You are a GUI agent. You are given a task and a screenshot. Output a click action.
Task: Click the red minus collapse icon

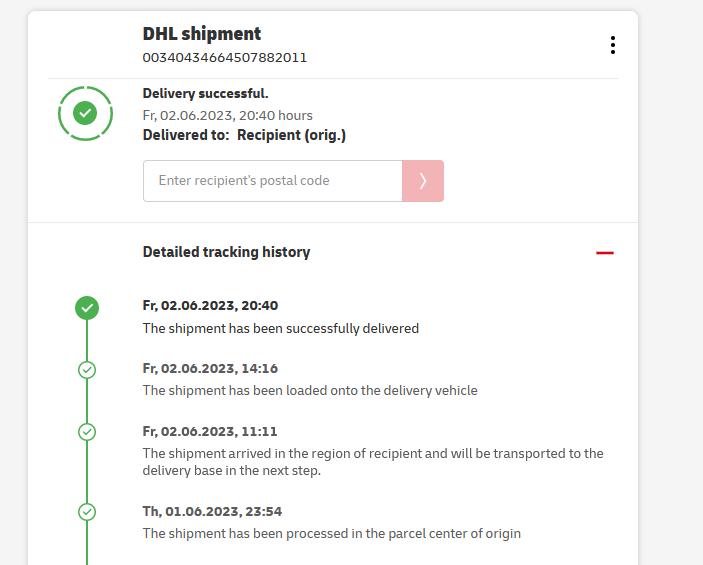[604, 253]
